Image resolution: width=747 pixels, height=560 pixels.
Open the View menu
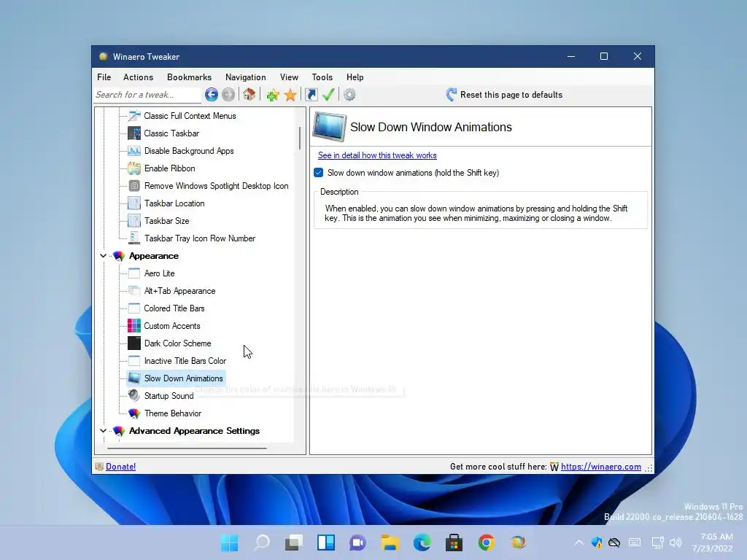click(289, 77)
